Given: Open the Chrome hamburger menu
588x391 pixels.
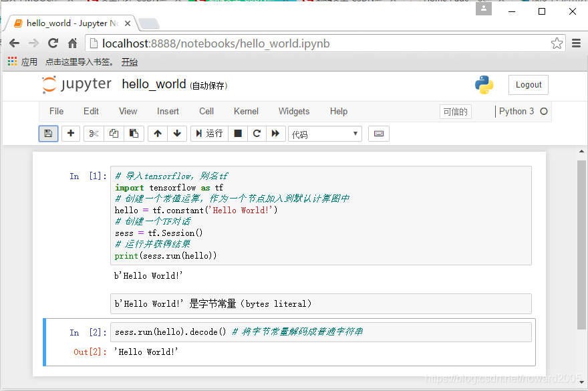Looking at the screenshot, I should click(x=577, y=43).
